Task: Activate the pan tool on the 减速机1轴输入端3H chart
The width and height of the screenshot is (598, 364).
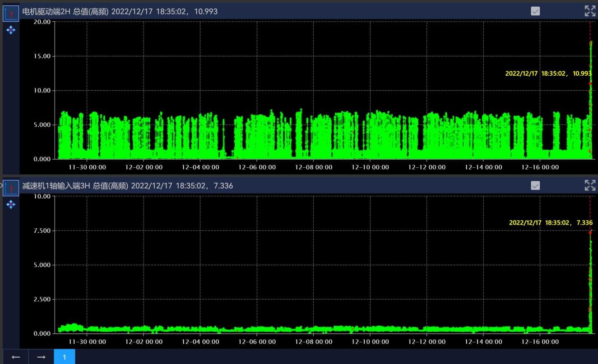Action: 11,205
